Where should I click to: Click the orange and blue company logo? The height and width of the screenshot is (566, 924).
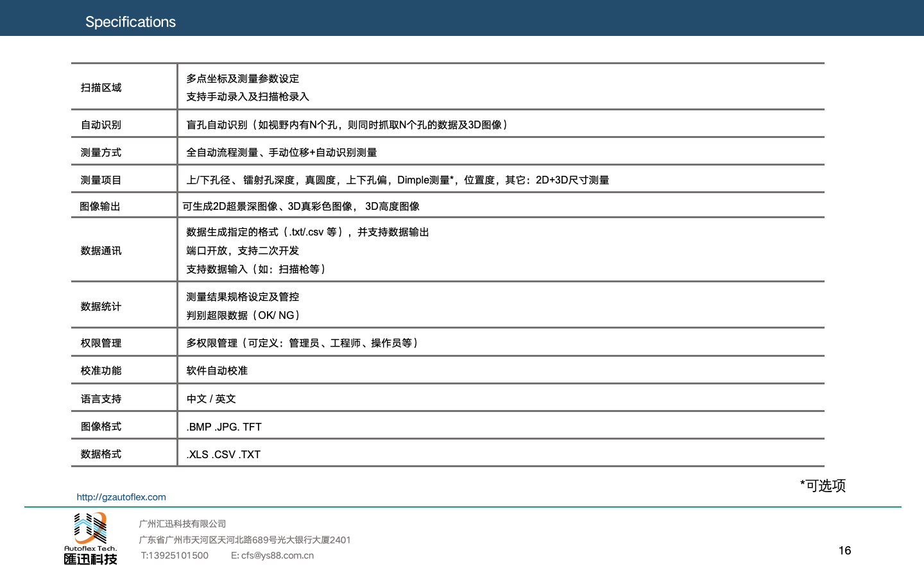[90, 528]
